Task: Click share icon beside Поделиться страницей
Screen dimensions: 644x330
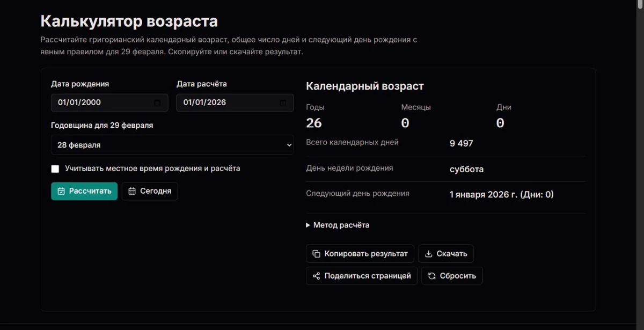Action: click(317, 276)
